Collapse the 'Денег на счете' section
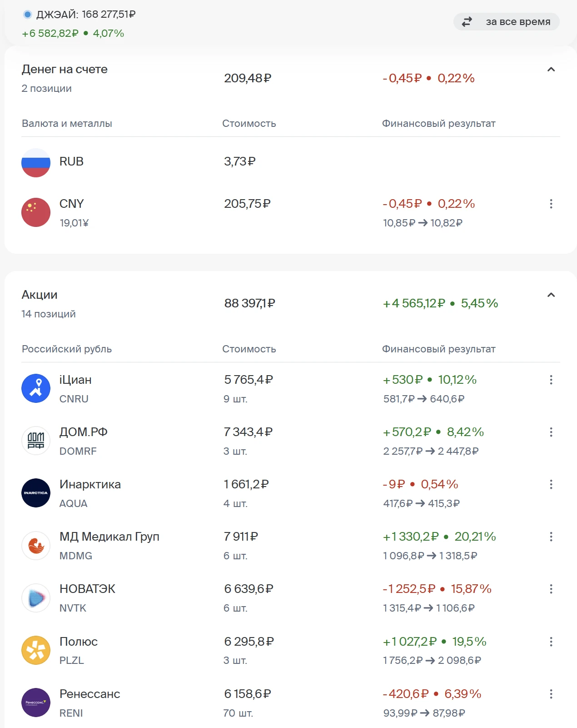The width and height of the screenshot is (577, 728). pyautogui.click(x=551, y=70)
